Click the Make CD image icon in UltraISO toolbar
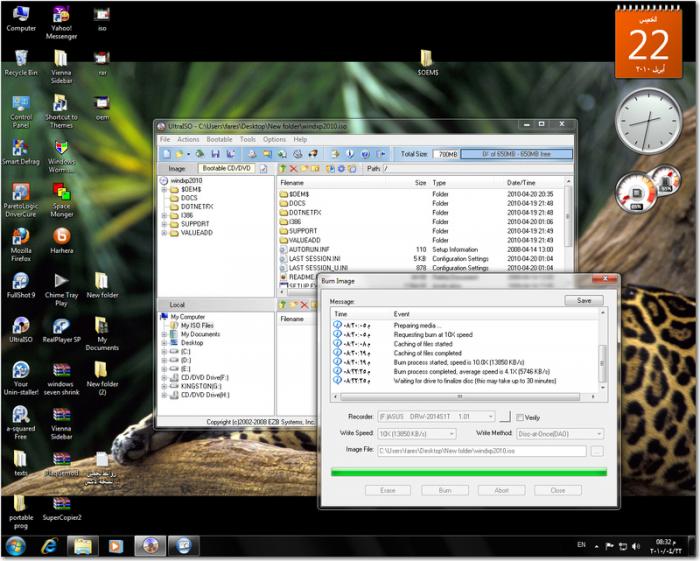This screenshot has width=700, height=561. 252,154
